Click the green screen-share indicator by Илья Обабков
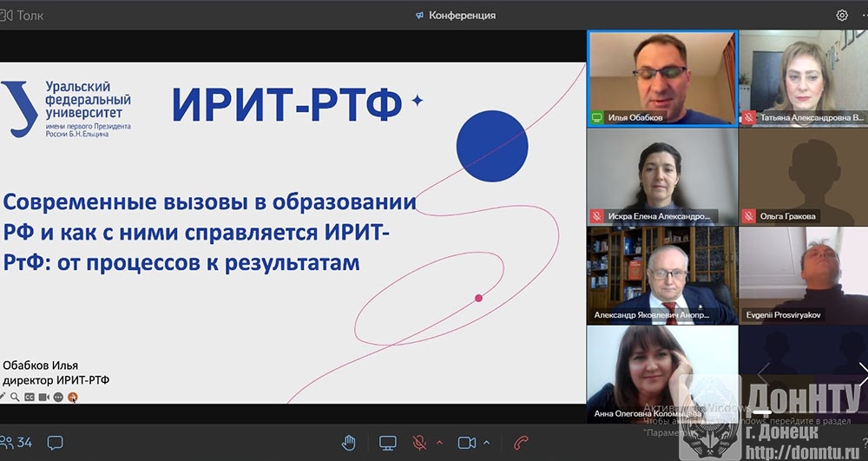The height and width of the screenshot is (461, 868). [x=597, y=117]
